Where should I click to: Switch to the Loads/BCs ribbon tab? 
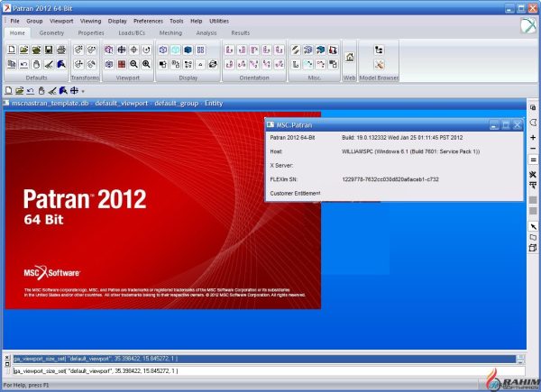click(132, 33)
